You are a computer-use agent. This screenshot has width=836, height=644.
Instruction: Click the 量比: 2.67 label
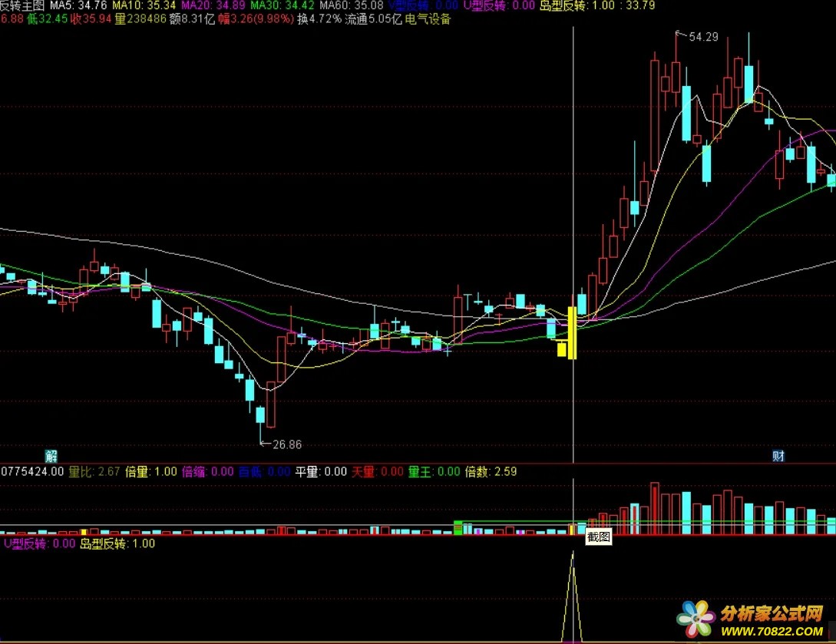[x=94, y=472]
